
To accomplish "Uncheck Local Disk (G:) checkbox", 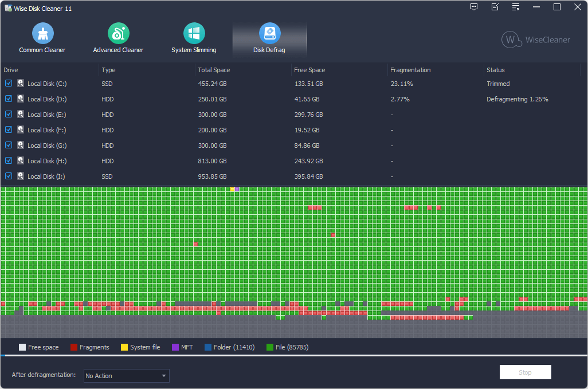I will 9,145.
